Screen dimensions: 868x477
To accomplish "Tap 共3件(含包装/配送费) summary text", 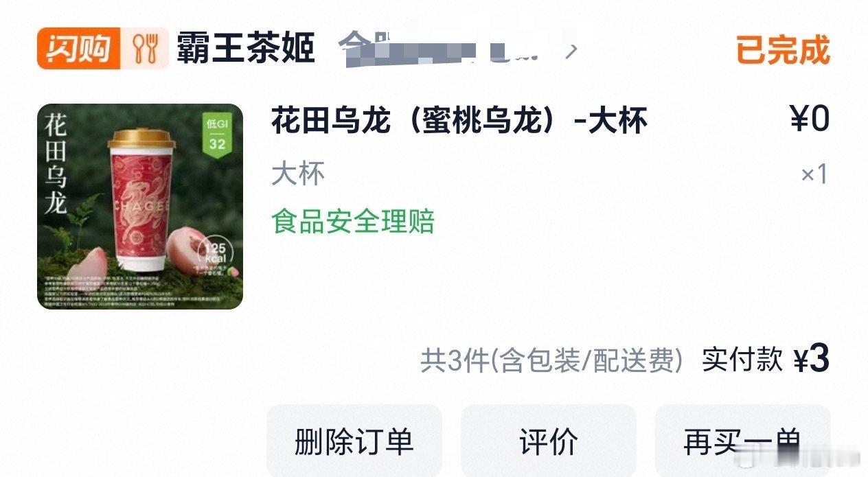I will (x=551, y=360).
